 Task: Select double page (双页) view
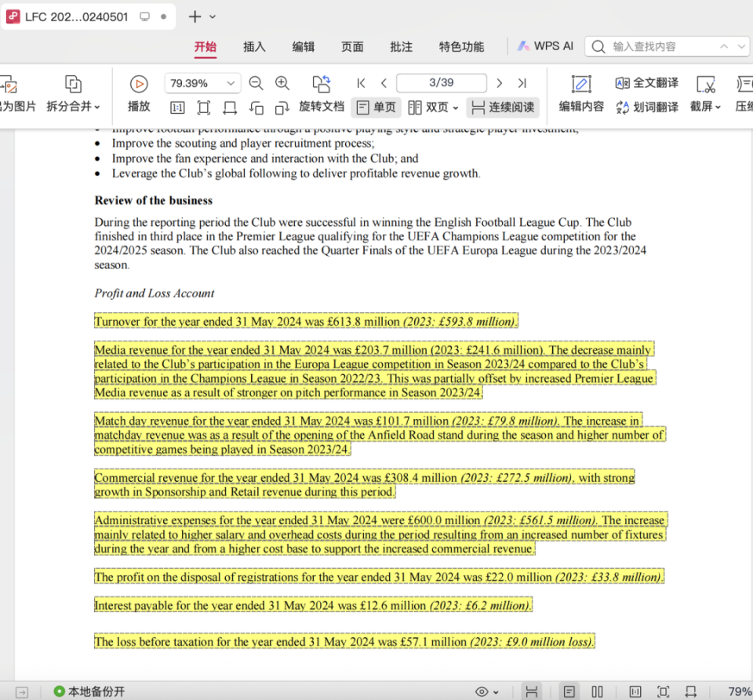coord(428,108)
